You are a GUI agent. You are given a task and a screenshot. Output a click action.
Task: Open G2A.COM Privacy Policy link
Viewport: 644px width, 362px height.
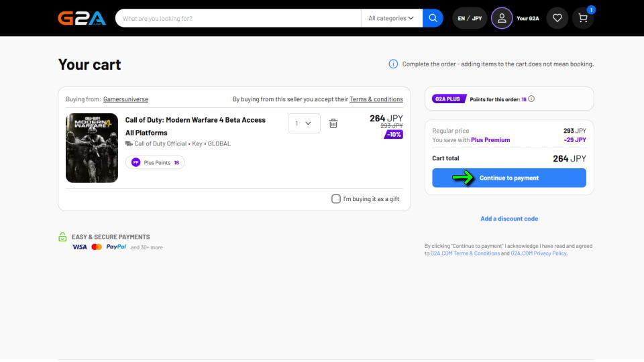pyautogui.click(x=539, y=253)
